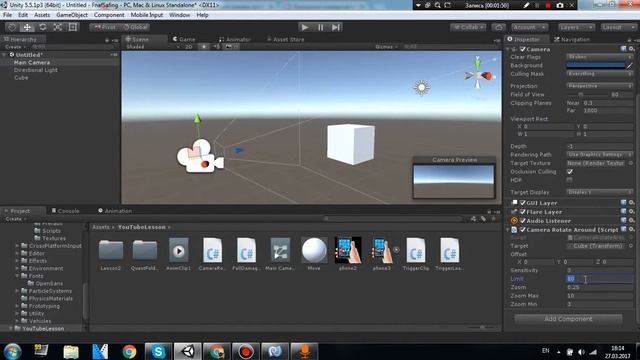Toggle the HDR checkbox
Screen dimensions: 640x360
[569, 180]
